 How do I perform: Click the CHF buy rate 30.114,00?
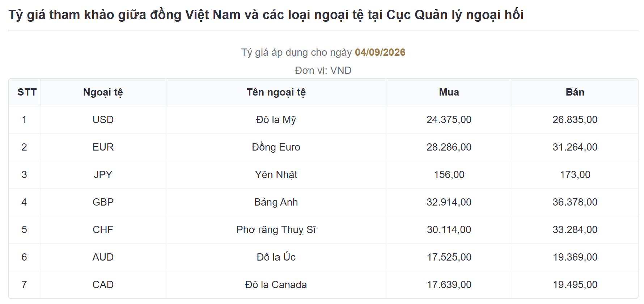[449, 230]
